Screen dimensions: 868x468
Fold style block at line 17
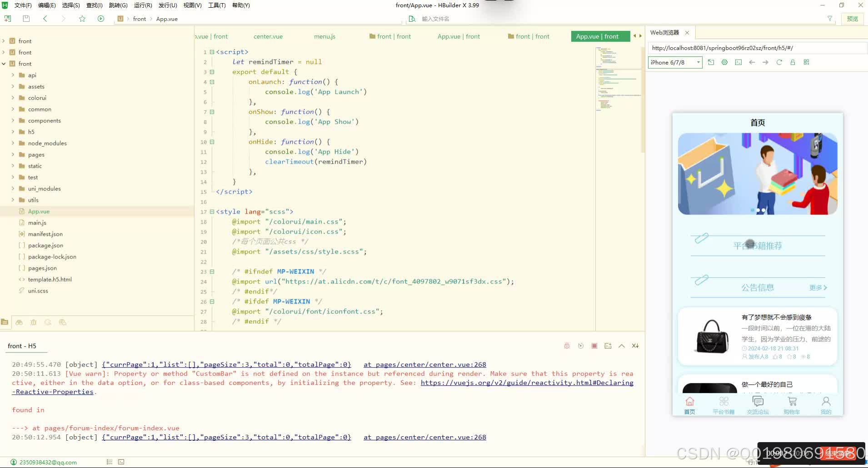pyautogui.click(x=212, y=212)
